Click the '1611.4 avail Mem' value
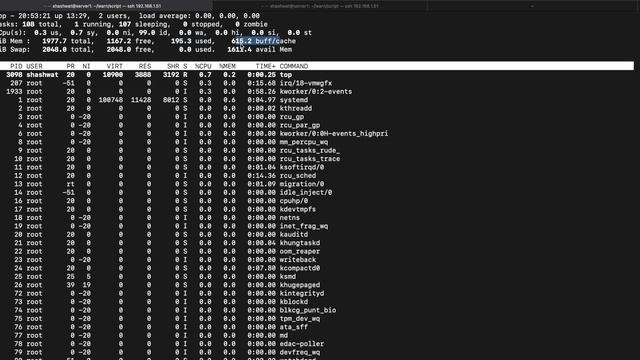640x360 pixels. coord(260,50)
